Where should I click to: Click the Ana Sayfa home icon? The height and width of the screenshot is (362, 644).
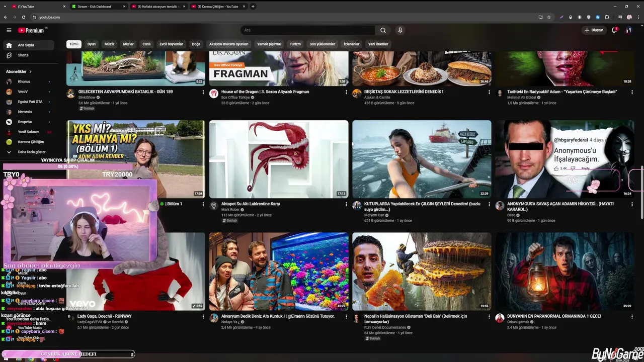(x=9, y=45)
